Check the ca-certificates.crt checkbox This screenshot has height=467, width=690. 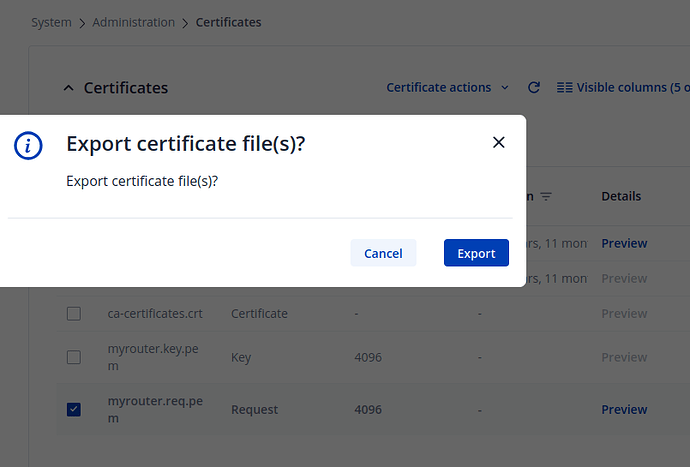(x=73, y=314)
